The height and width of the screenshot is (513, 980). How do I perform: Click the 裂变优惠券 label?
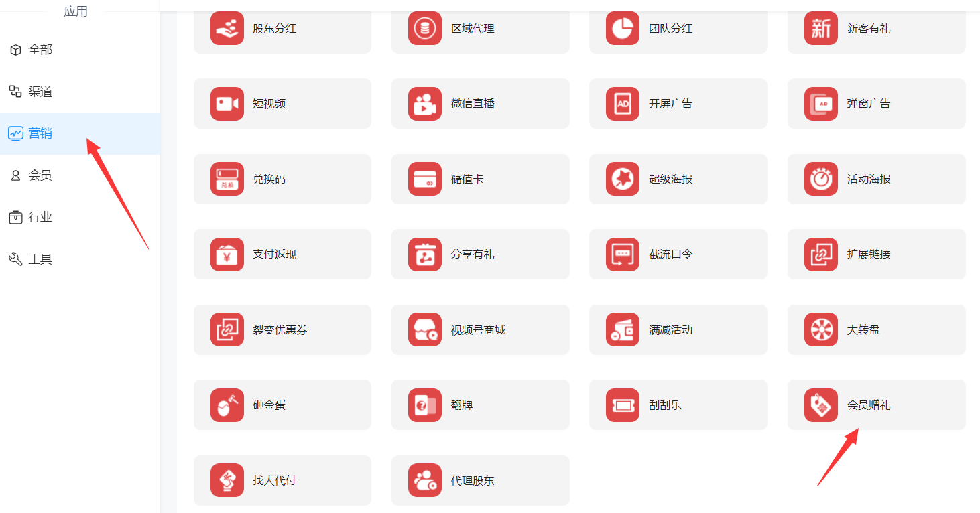tap(280, 330)
